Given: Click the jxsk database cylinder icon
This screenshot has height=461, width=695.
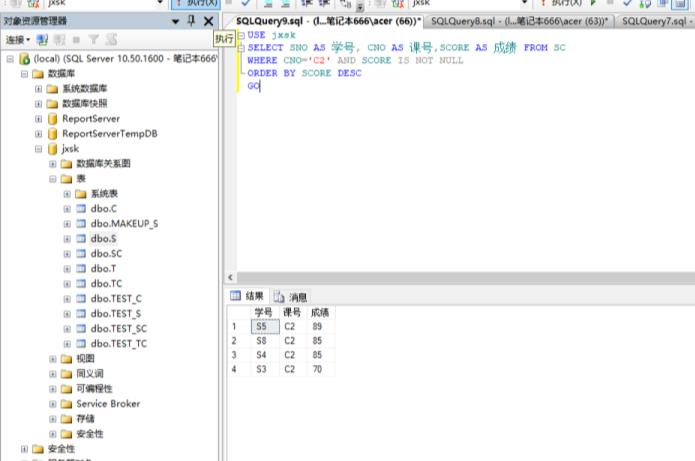Looking at the screenshot, I should pyautogui.click(x=52, y=148).
